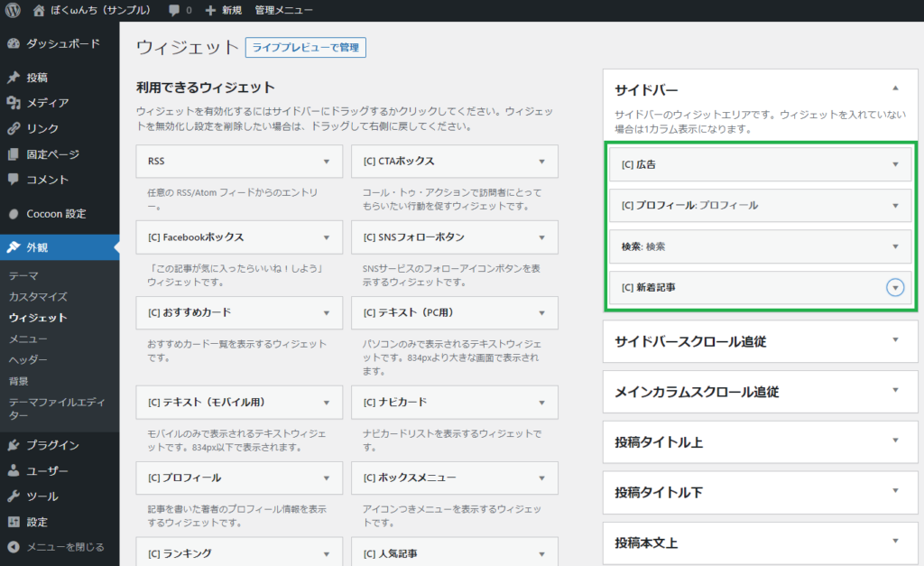Click the 固定ページ pages icon

click(x=14, y=153)
